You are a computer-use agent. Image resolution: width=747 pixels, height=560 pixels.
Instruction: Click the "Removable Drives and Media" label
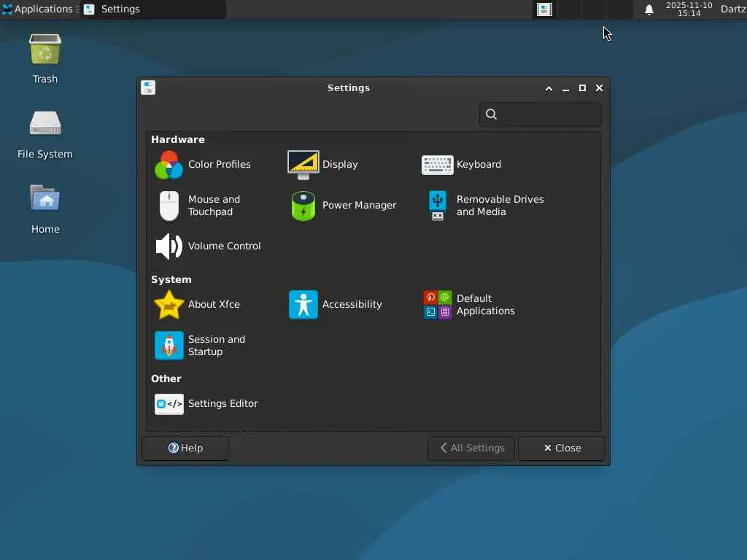(x=500, y=206)
